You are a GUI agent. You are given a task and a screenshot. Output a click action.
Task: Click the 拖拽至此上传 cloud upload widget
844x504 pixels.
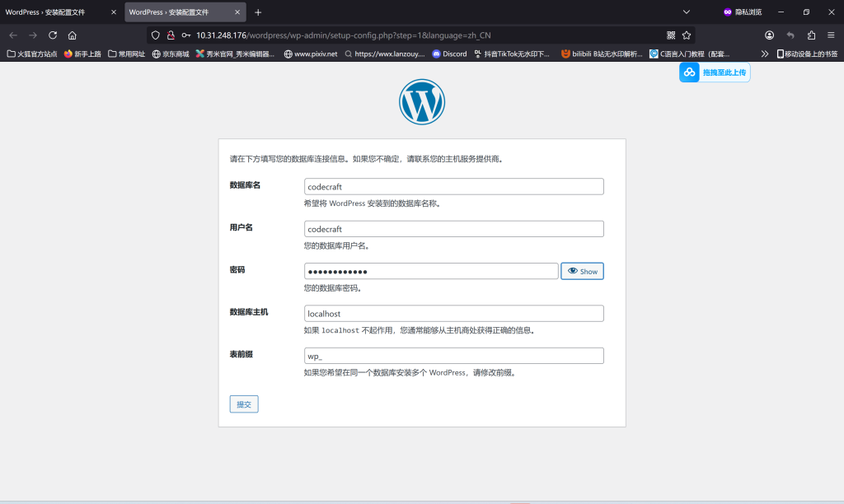coord(715,72)
